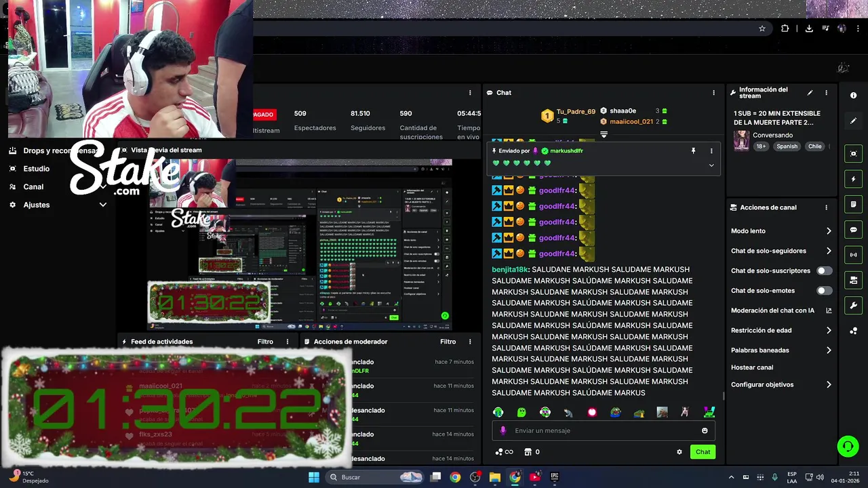Open the emoji picker in message box
Image resolution: width=868 pixels, height=488 pixels.
(705, 430)
